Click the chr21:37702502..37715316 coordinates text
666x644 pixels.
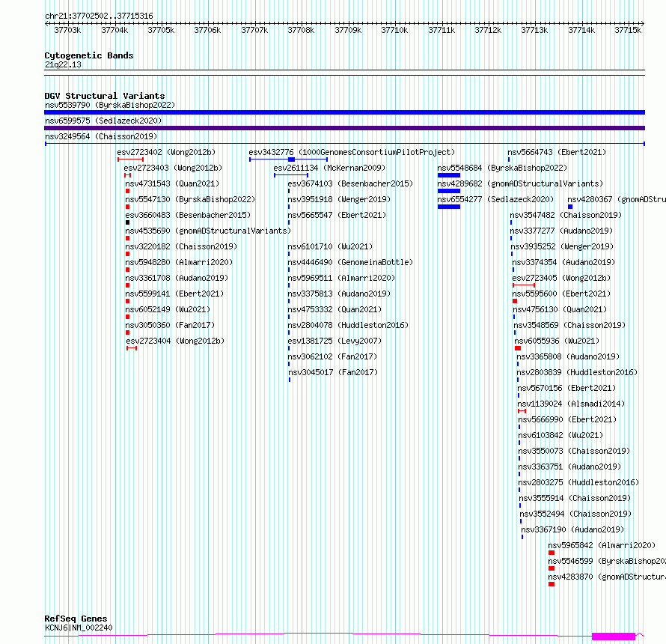point(99,16)
